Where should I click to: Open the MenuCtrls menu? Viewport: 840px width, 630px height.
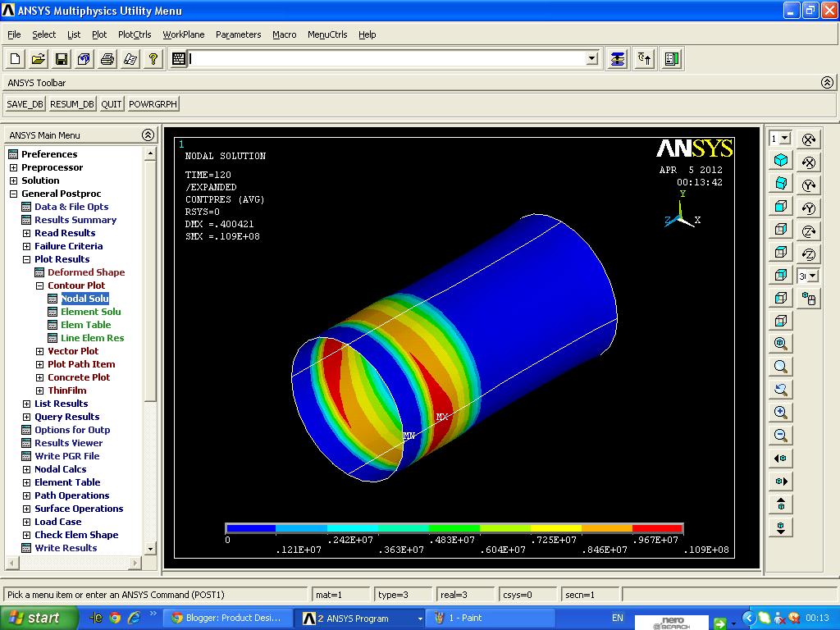pyautogui.click(x=327, y=34)
